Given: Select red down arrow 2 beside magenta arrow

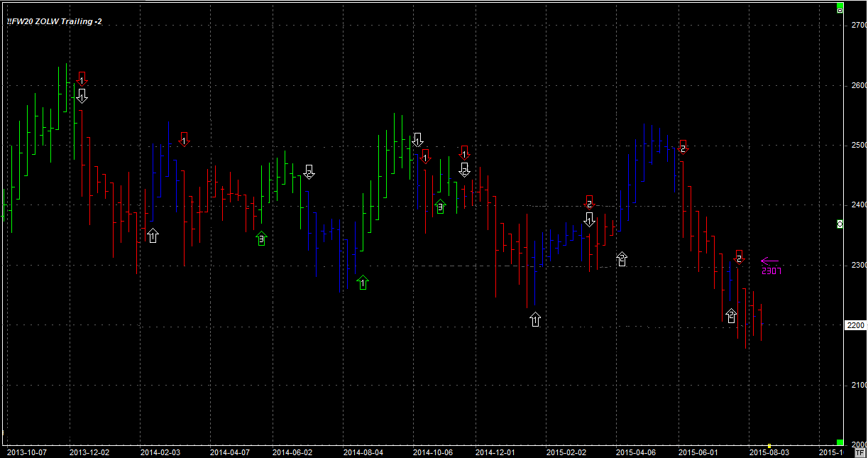Looking at the screenshot, I should coord(739,257).
